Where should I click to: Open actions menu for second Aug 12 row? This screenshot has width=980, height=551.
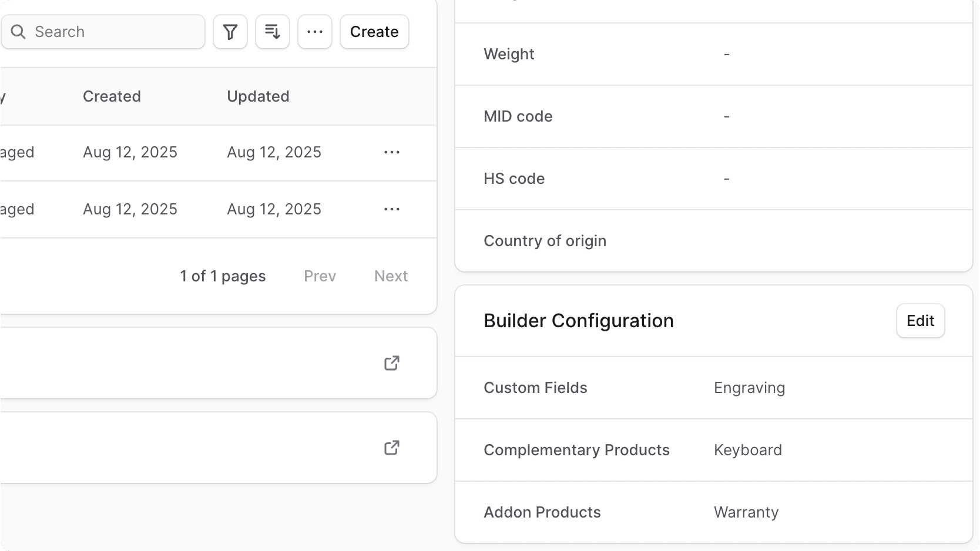click(391, 209)
